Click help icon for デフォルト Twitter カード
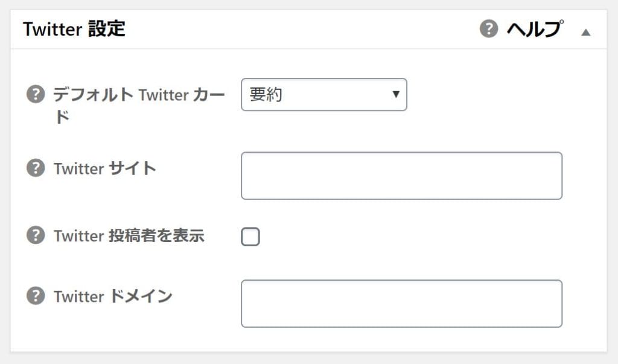618x364 pixels. point(36,95)
